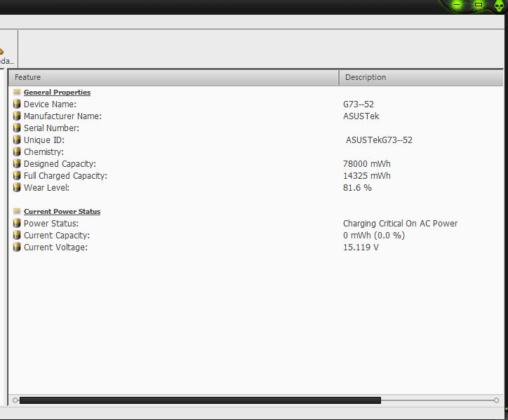508x420 pixels.
Task: Select the Manufacturer Name: label
Action: coord(62,116)
